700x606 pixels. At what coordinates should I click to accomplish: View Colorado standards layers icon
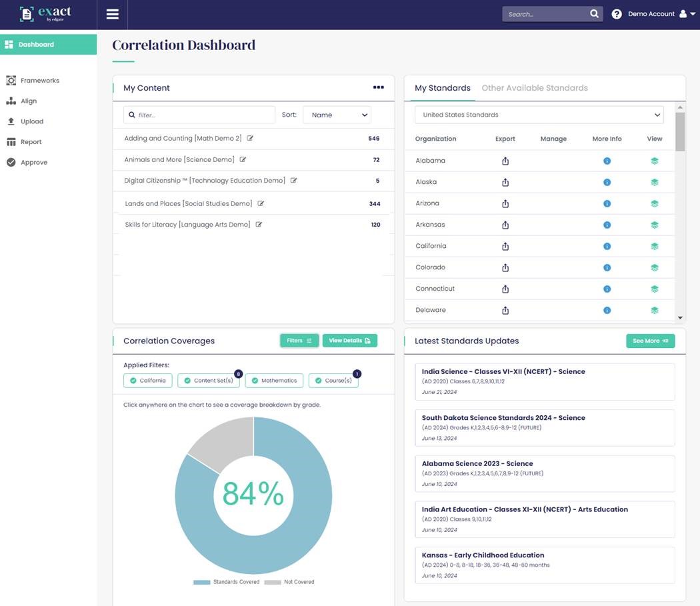coord(655,267)
